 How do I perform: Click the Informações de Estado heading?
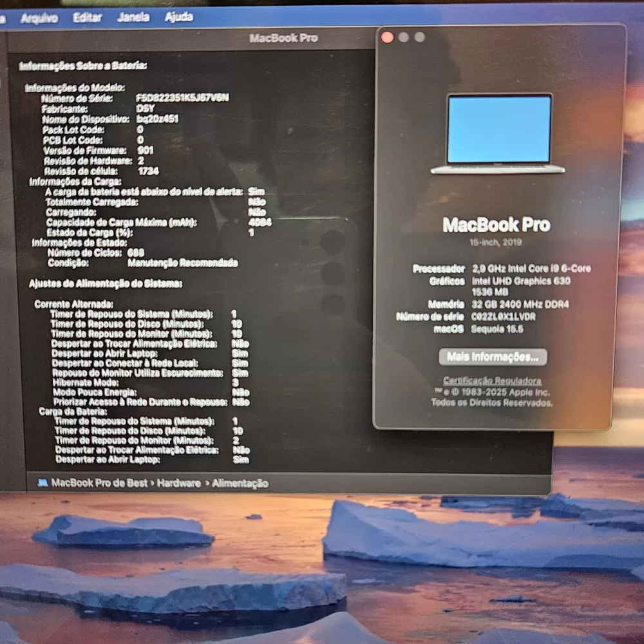[80, 243]
